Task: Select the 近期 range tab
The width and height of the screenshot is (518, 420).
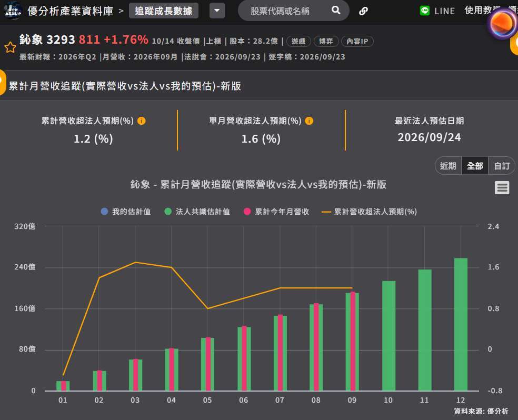Action: point(448,166)
